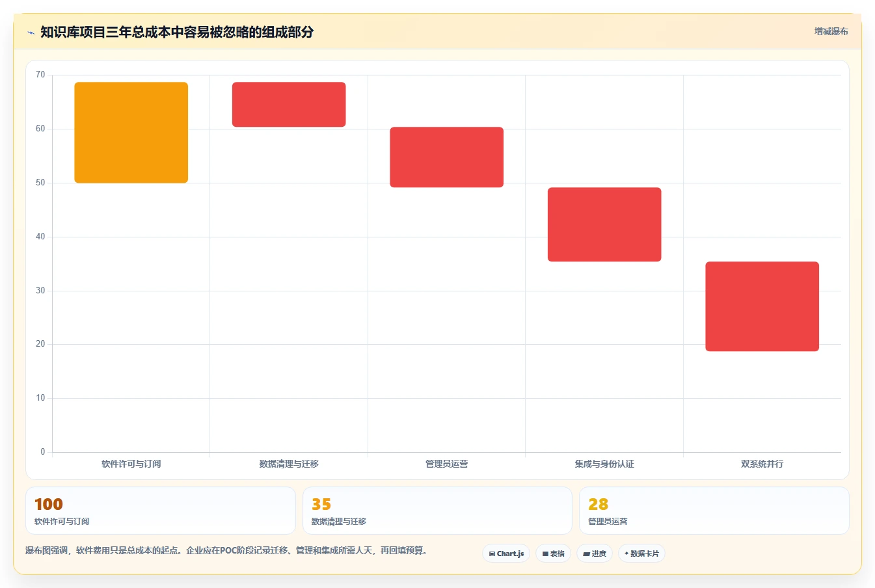Click the chart title 知识库项目三年总成本
This screenshot has height=588, width=875.
177,32
